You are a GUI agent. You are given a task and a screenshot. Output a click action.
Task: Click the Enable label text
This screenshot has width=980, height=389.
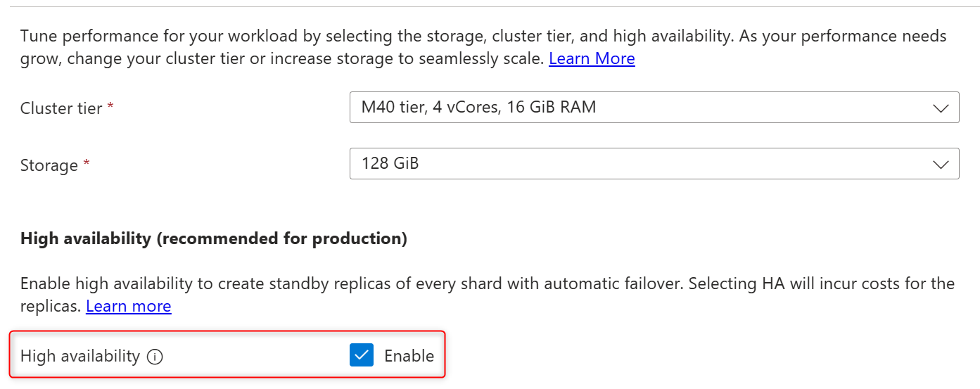(409, 356)
